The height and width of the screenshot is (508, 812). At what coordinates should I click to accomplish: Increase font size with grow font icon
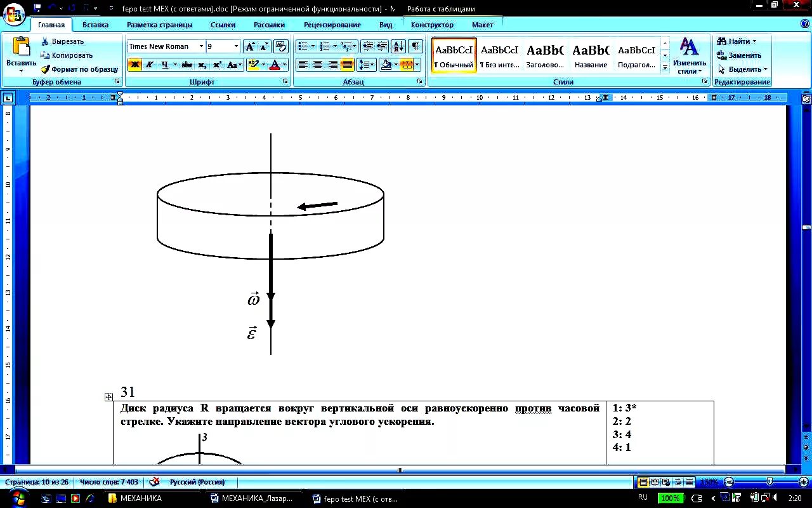pyautogui.click(x=250, y=46)
